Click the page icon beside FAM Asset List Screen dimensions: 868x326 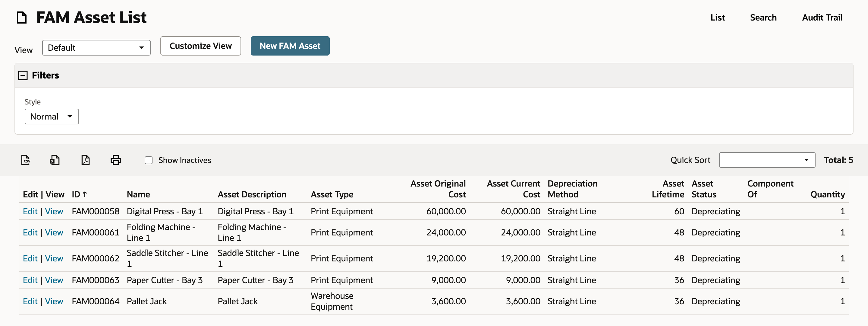pyautogui.click(x=22, y=18)
